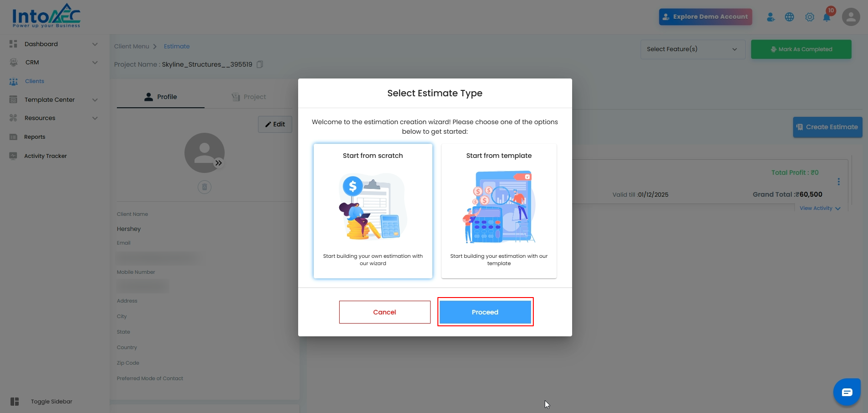Copy the project name with the copy icon
This screenshot has width=868, height=413.
point(260,64)
